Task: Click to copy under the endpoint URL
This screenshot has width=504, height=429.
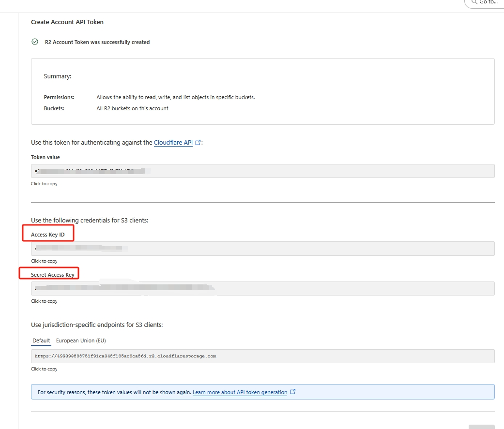Action: point(44,369)
